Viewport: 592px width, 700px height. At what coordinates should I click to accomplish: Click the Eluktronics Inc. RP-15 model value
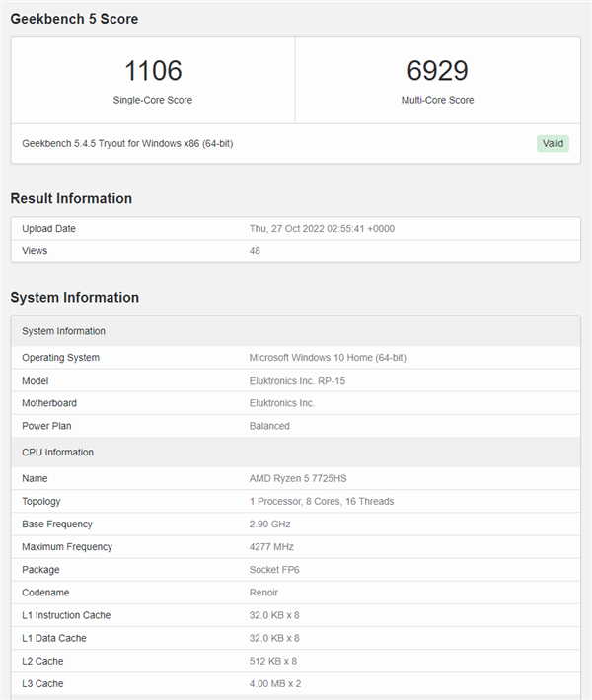click(x=295, y=381)
